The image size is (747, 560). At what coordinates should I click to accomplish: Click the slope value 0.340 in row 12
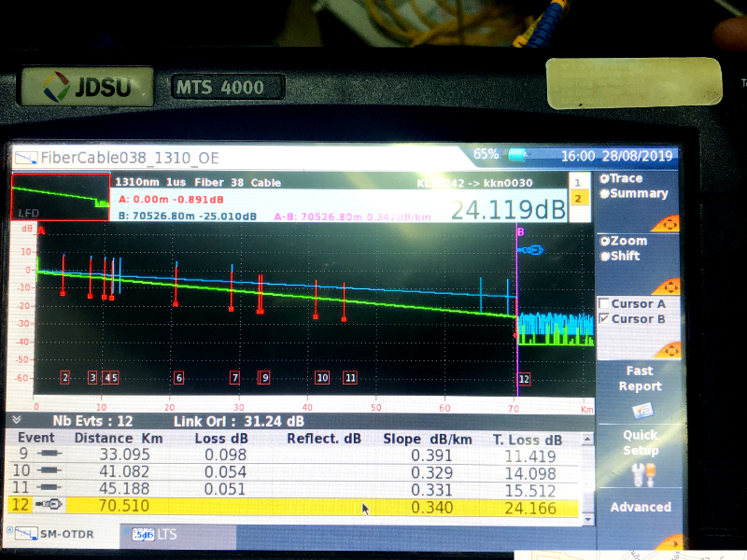431,508
